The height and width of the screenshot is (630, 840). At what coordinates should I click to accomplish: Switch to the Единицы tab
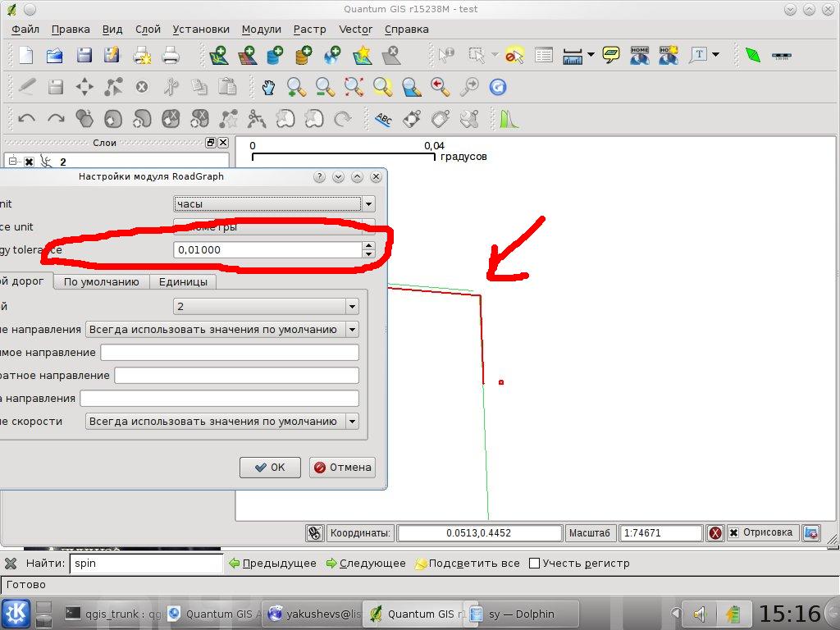click(183, 282)
